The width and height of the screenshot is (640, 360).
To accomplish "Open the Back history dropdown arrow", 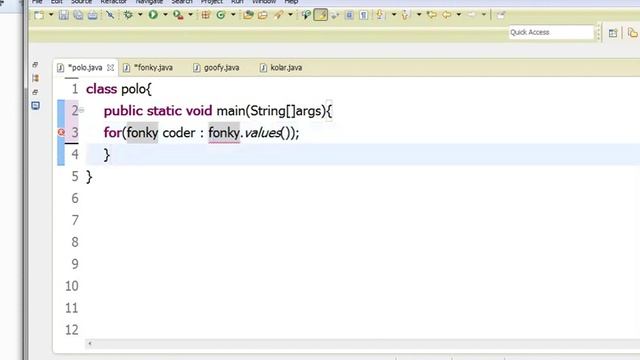I will (459, 15).
